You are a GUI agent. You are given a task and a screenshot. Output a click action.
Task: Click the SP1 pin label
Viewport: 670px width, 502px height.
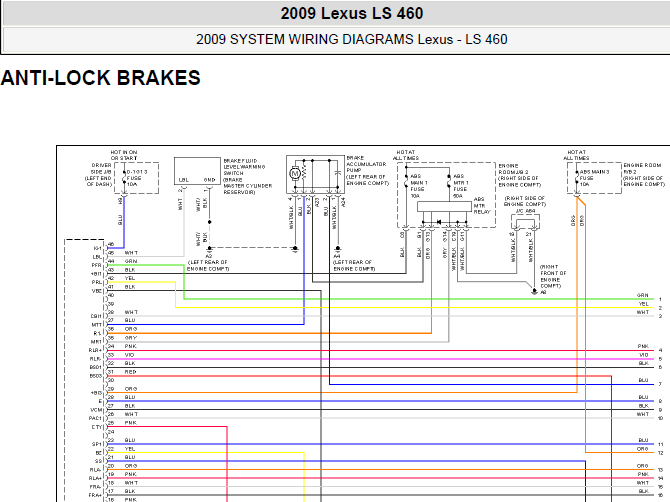[x=97, y=444]
